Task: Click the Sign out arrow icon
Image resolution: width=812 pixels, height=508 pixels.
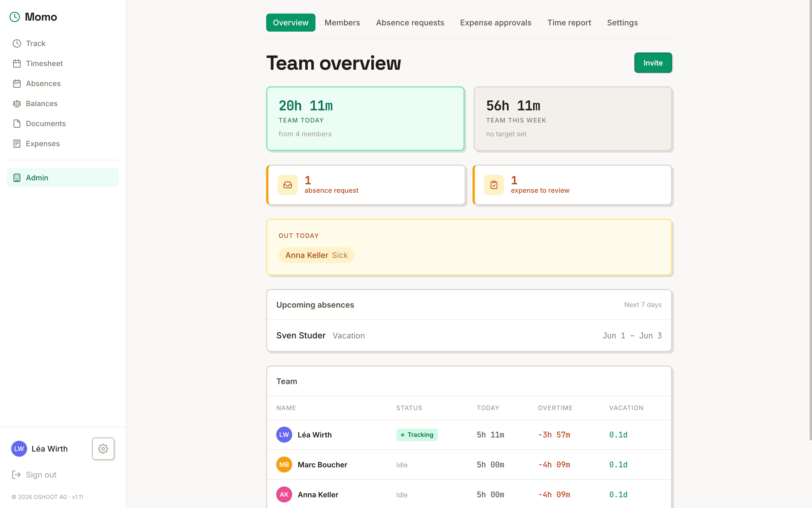Action: [16, 474]
